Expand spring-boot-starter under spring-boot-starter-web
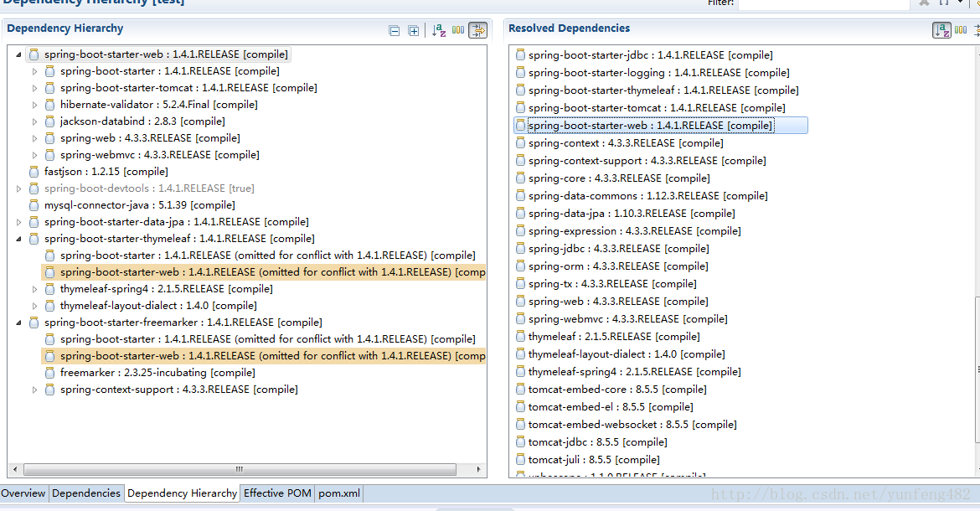Screen dimensions: 980x511 point(35,72)
